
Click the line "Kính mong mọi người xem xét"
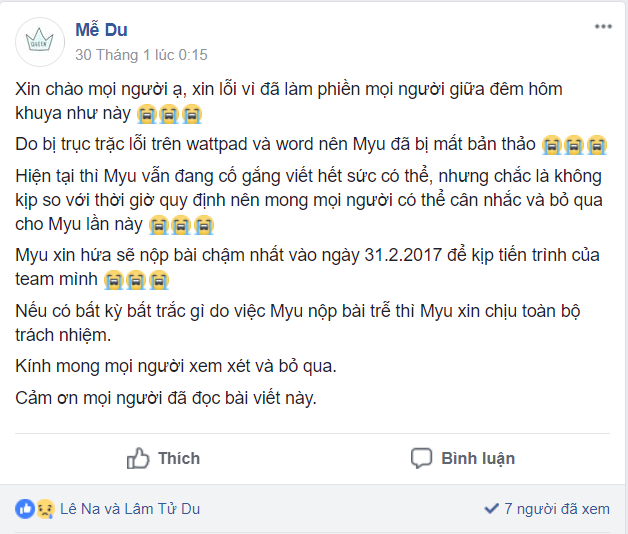176,366
